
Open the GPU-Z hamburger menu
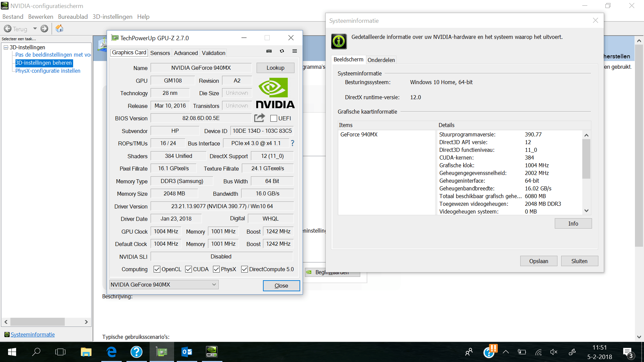294,51
